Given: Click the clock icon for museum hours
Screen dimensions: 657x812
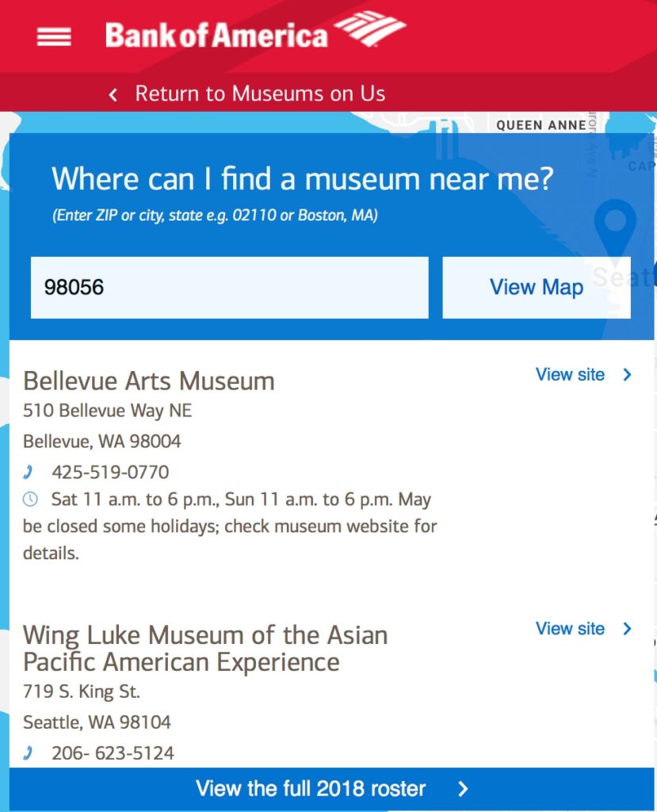Looking at the screenshot, I should pos(30,500).
